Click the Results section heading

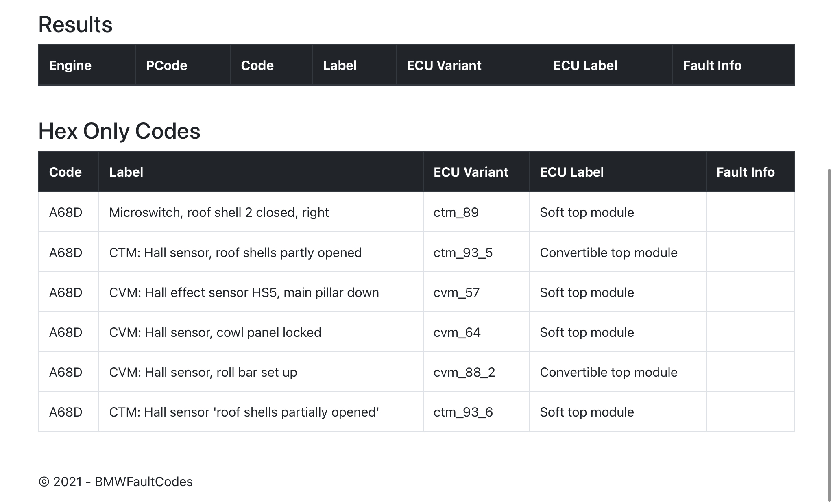coord(75,24)
